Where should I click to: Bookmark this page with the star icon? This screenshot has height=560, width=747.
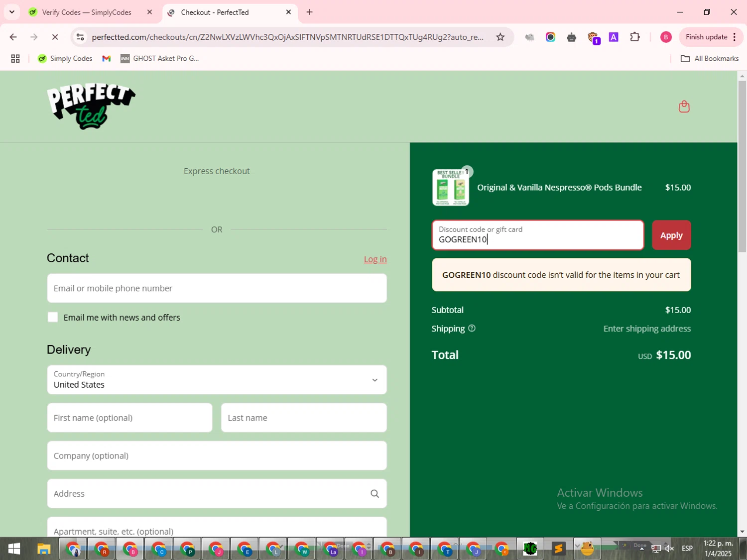coord(500,37)
